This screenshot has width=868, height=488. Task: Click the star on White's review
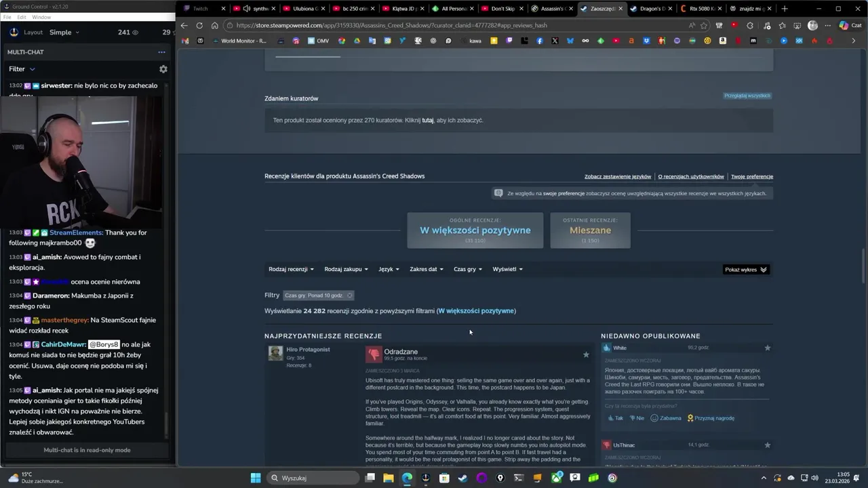click(x=768, y=348)
